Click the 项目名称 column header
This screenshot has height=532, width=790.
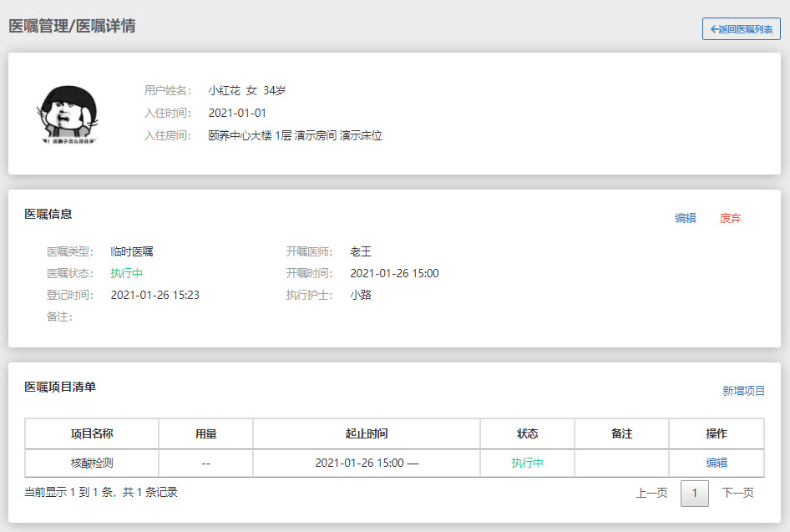click(x=92, y=433)
